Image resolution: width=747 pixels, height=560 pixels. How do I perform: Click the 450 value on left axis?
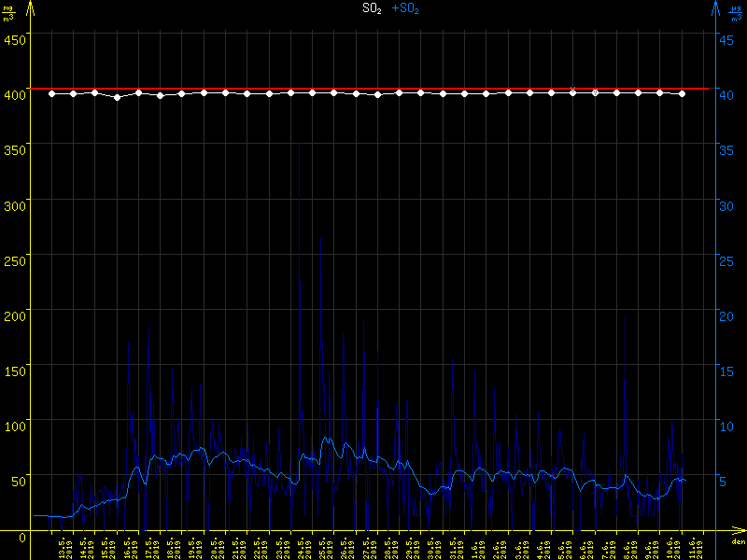coord(15,39)
